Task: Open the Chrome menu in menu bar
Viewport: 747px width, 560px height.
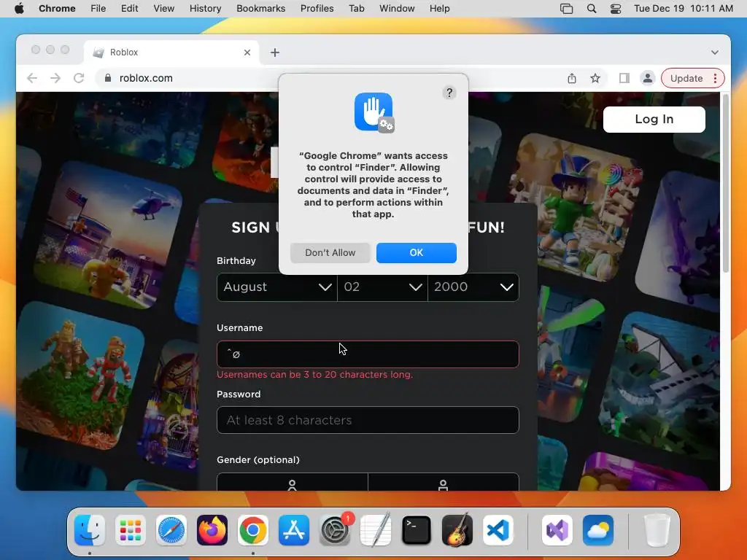Action: point(57,9)
